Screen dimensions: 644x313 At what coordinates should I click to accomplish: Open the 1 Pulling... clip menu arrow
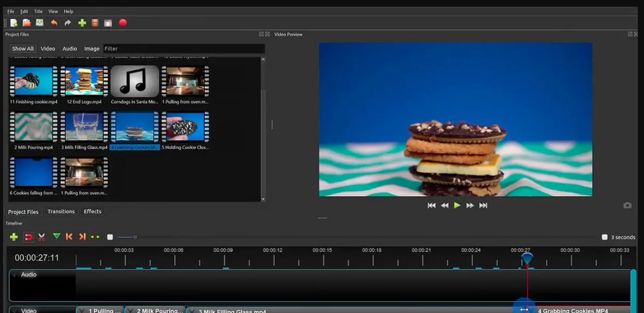pos(82,311)
